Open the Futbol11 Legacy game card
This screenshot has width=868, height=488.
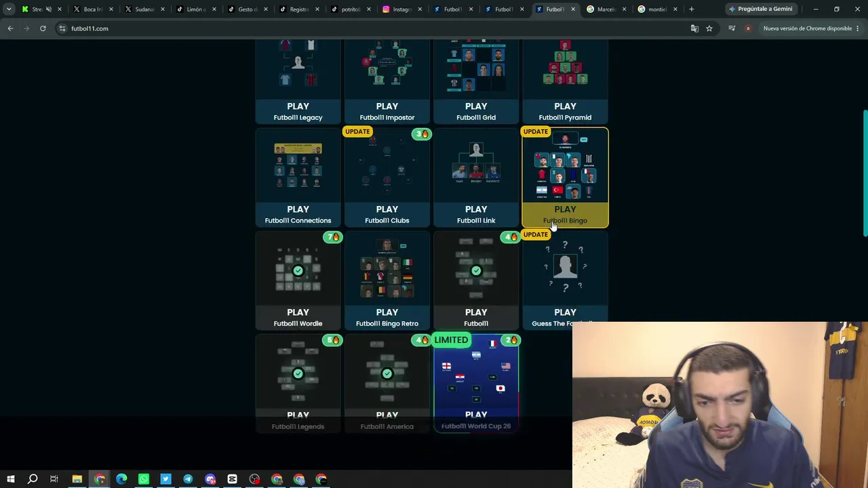(x=298, y=81)
